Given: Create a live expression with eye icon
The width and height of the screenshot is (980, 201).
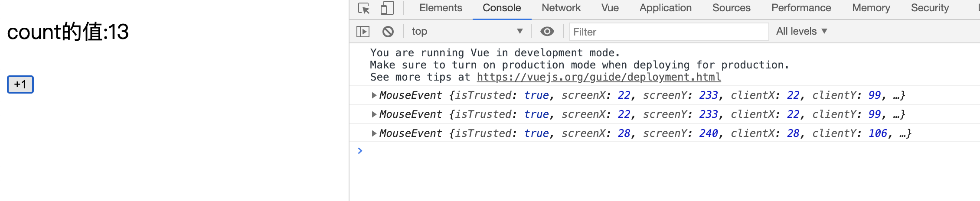Looking at the screenshot, I should click(547, 31).
